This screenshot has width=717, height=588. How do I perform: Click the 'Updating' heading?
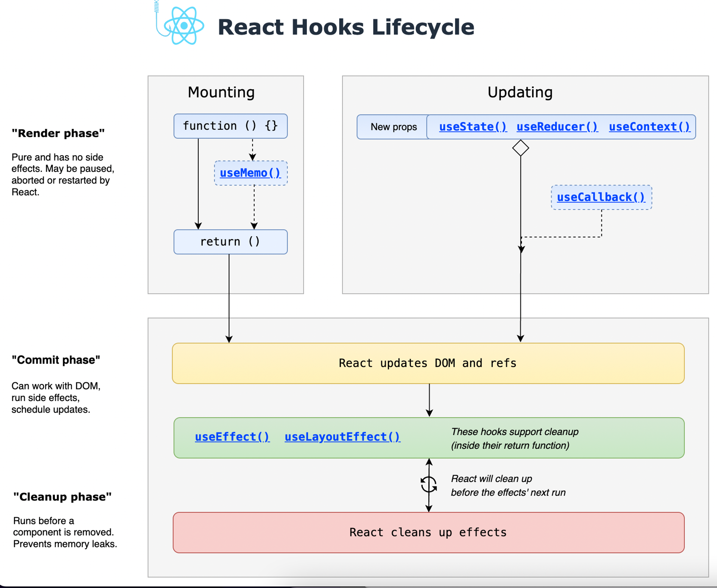[x=520, y=92]
